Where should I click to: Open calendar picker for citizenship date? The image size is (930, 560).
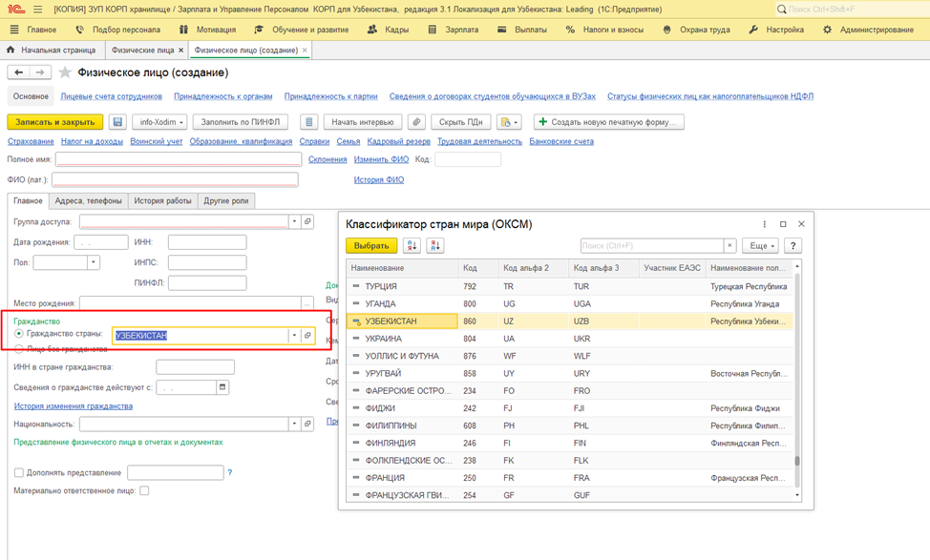coord(222,387)
